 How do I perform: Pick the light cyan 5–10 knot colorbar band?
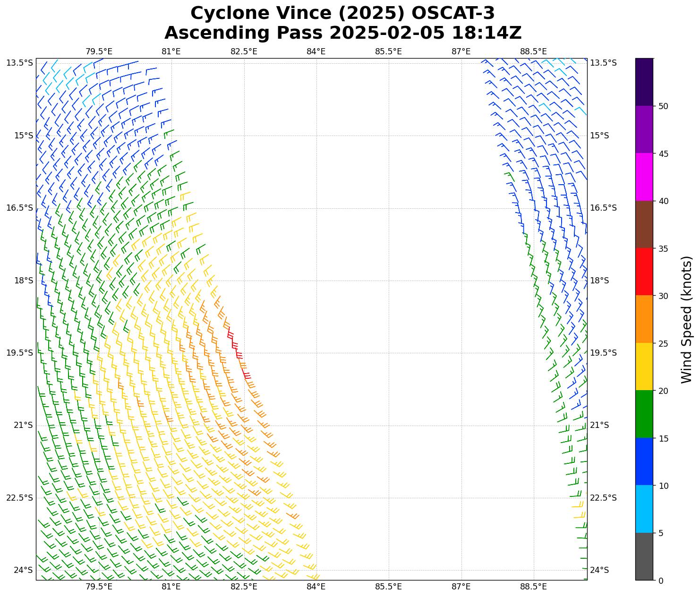coord(644,509)
